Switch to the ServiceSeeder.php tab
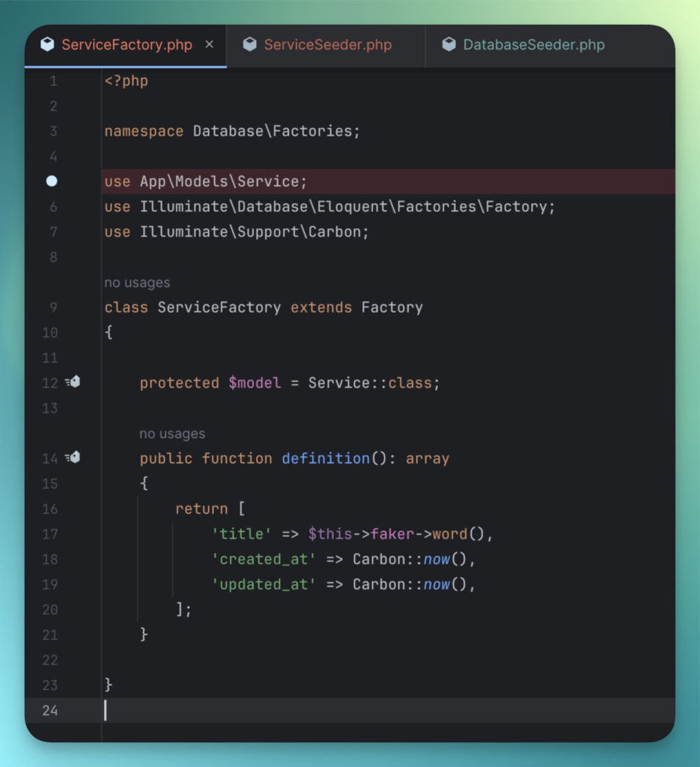 coord(327,45)
